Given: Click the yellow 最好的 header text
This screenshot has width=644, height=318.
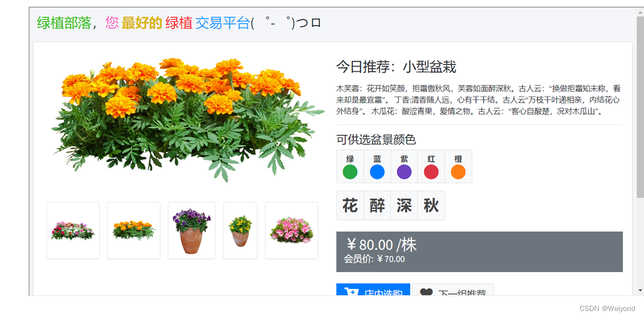Looking at the screenshot, I should pos(142,23).
